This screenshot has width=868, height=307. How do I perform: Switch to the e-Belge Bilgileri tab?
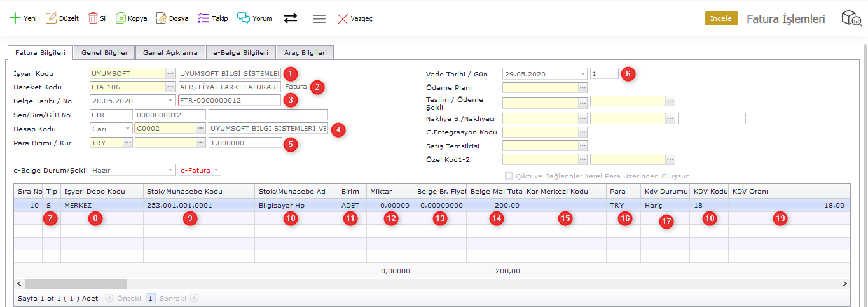(x=240, y=52)
